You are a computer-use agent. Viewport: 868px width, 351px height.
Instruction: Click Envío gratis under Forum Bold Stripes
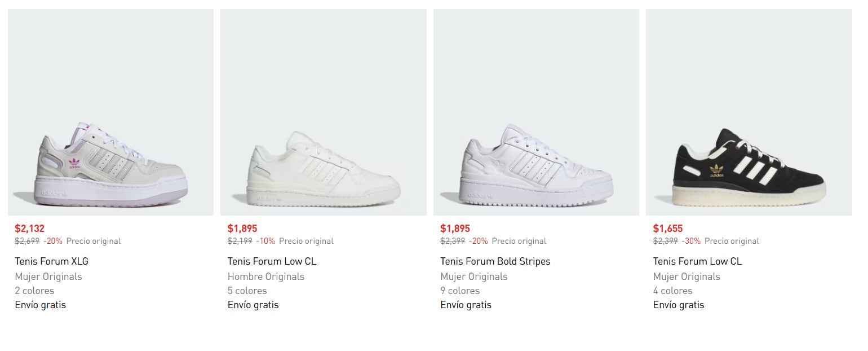[x=465, y=305]
